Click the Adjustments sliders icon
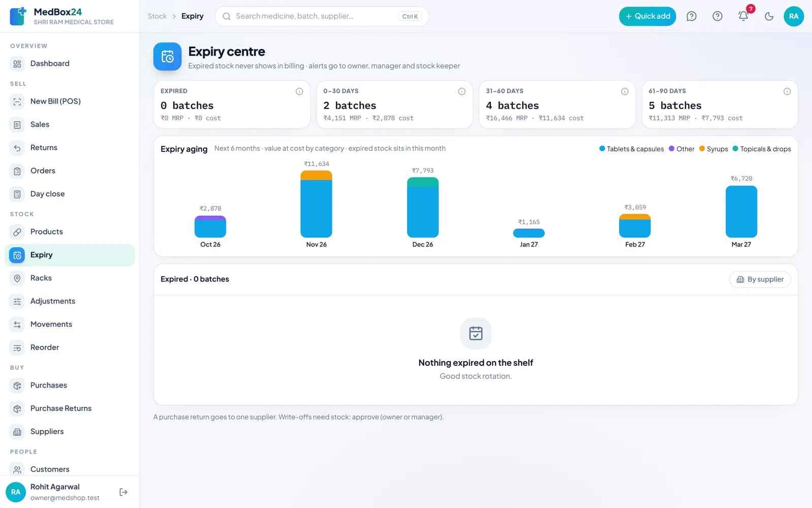The width and height of the screenshot is (812, 508). pyautogui.click(x=17, y=301)
